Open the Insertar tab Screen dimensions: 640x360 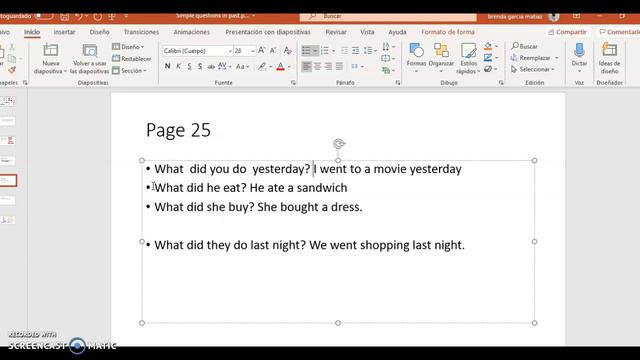click(x=64, y=32)
